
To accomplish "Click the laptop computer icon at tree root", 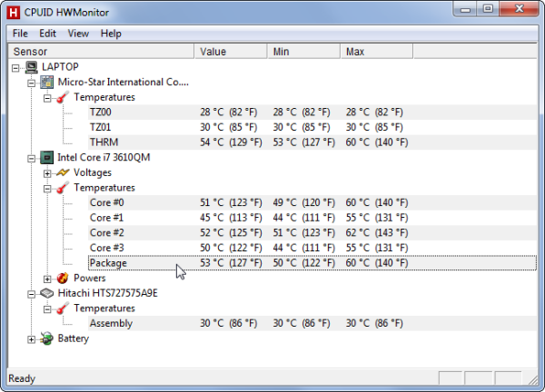I will coord(32,67).
